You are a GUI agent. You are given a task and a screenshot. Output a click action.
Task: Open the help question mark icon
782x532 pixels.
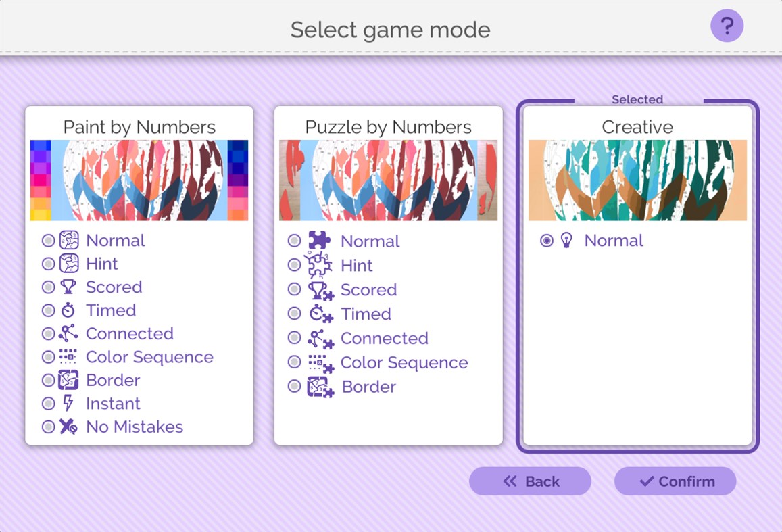click(x=727, y=26)
